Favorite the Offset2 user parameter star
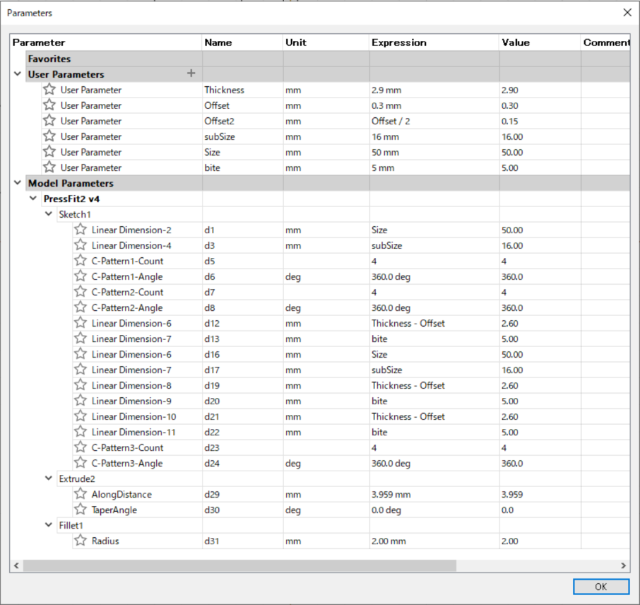Viewport: 640px width, 605px height. [x=49, y=120]
